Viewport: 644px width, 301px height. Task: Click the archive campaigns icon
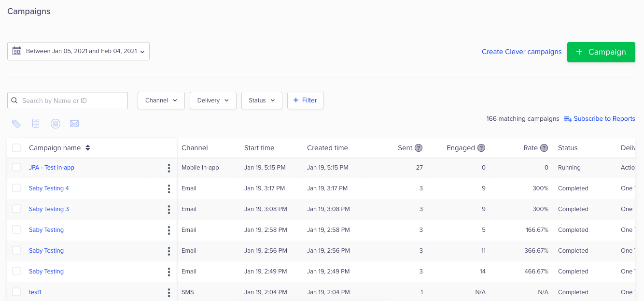pyautogui.click(x=36, y=124)
